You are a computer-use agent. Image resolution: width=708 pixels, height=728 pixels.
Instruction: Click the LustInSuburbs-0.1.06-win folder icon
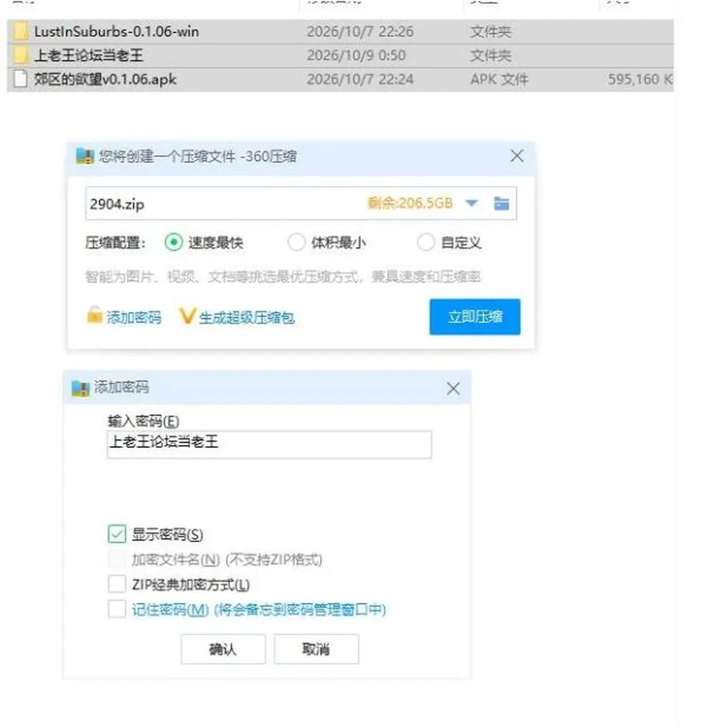coord(21,32)
